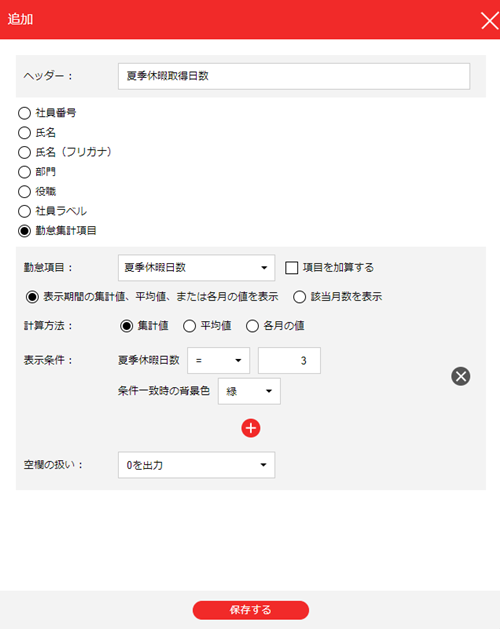
Task: Set calculation method to 平均値
Action: [189, 326]
